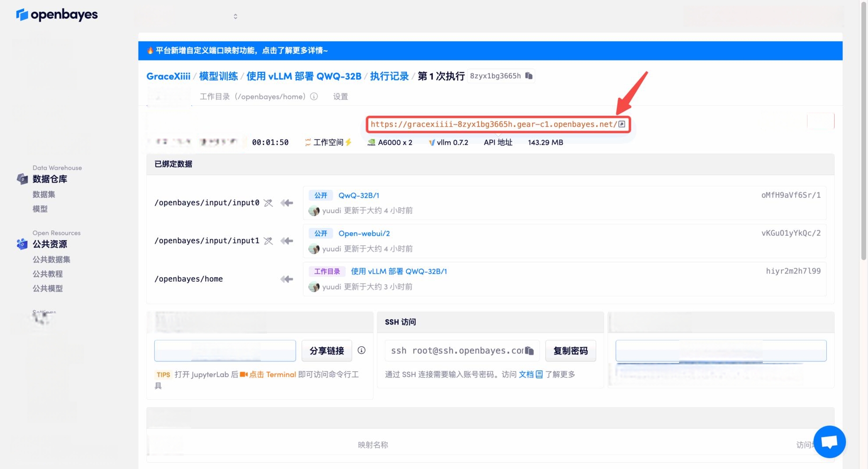Click the blue announcement banner
This screenshot has width=868, height=469.
[490, 51]
